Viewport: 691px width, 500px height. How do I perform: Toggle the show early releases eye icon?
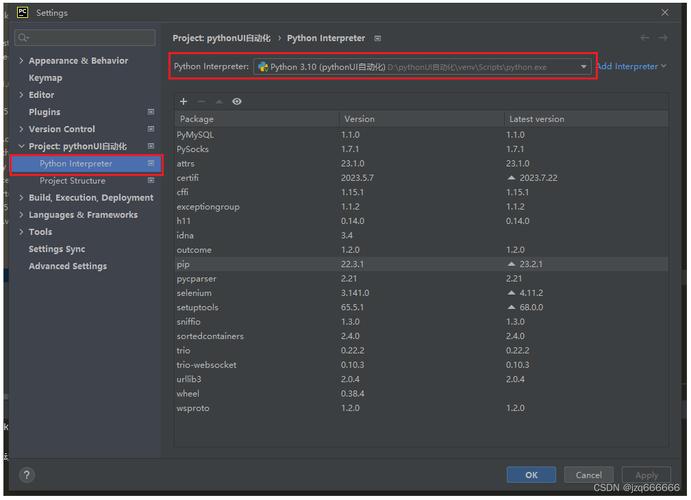[x=237, y=102]
